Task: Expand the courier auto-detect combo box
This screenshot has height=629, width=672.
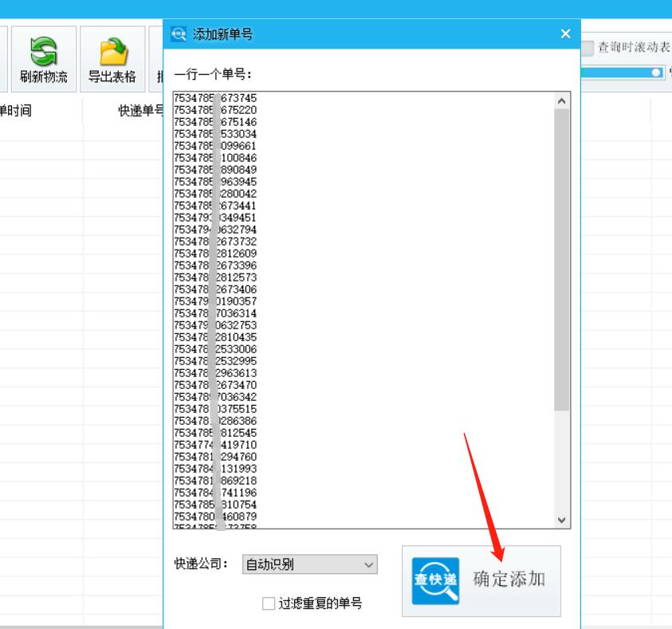Action: pos(311,564)
